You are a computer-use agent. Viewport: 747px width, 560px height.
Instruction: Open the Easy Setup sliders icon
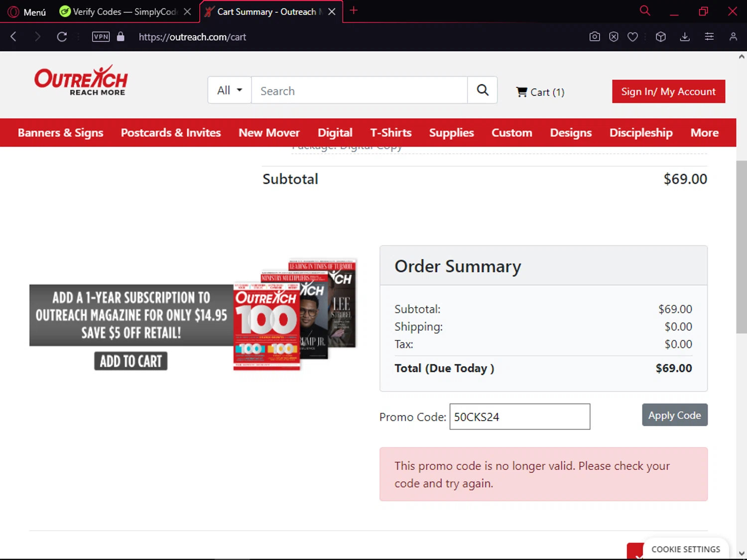tap(709, 37)
